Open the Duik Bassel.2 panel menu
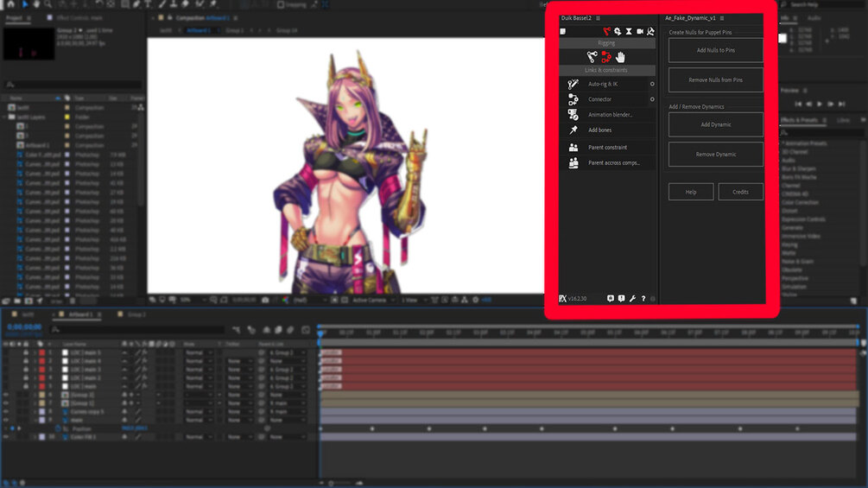The height and width of the screenshot is (488, 868). point(599,18)
